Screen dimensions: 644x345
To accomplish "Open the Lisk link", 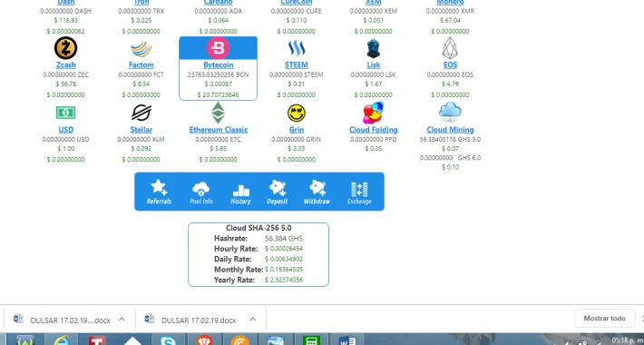I will pos(374,65).
